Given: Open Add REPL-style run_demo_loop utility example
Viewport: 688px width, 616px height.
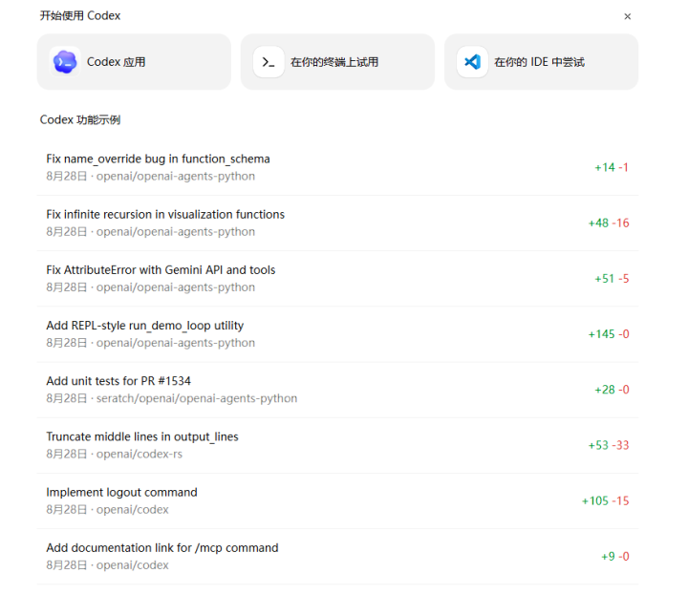Looking at the screenshot, I should 144,326.
